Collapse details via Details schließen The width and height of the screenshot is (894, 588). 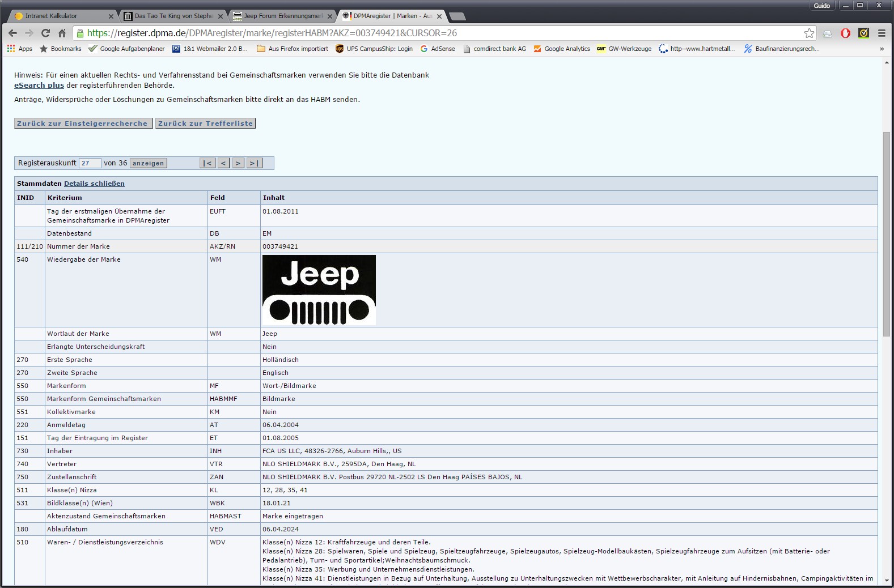pos(94,184)
